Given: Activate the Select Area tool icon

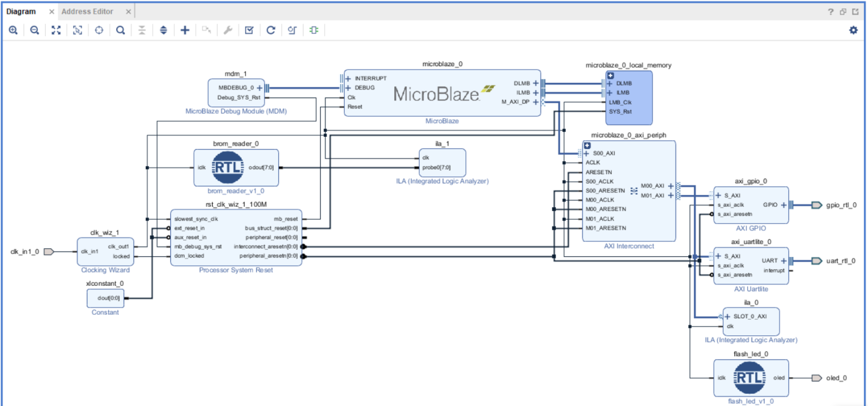Looking at the screenshot, I should point(77,31).
